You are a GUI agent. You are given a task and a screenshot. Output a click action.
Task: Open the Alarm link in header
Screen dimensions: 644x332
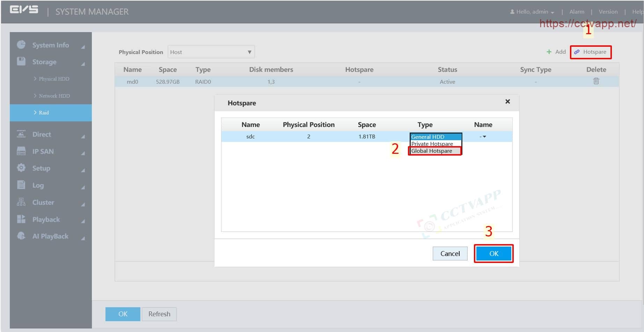pyautogui.click(x=577, y=12)
